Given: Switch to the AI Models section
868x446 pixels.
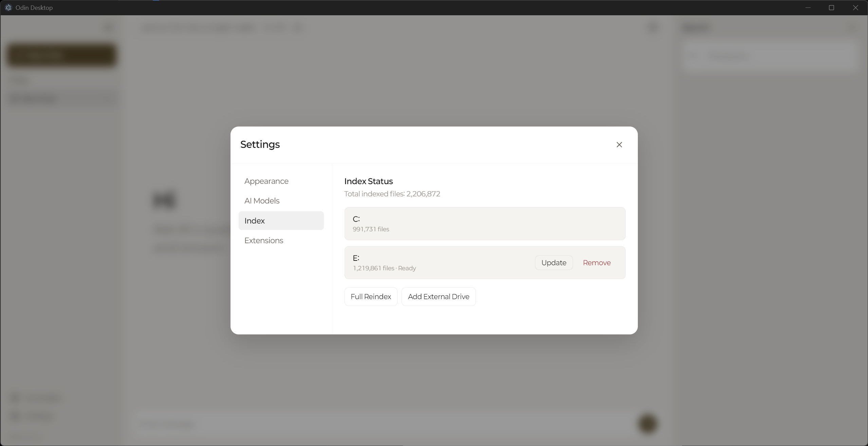Looking at the screenshot, I should coord(262,201).
